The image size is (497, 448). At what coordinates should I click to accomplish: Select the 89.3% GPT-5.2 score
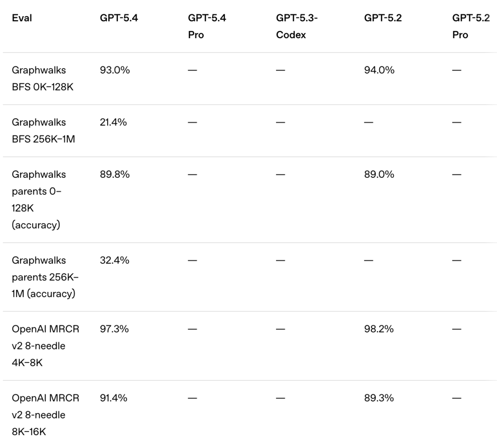point(379,398)
